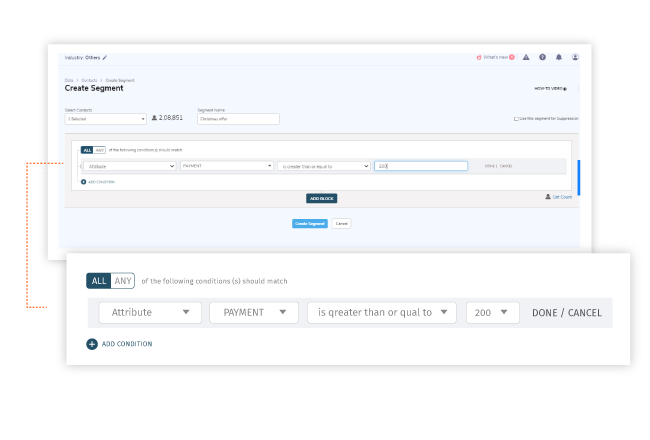The width and height of the screenshot is (650, 440).
Task: Open the user profile account icon
Action: (575, 57)
